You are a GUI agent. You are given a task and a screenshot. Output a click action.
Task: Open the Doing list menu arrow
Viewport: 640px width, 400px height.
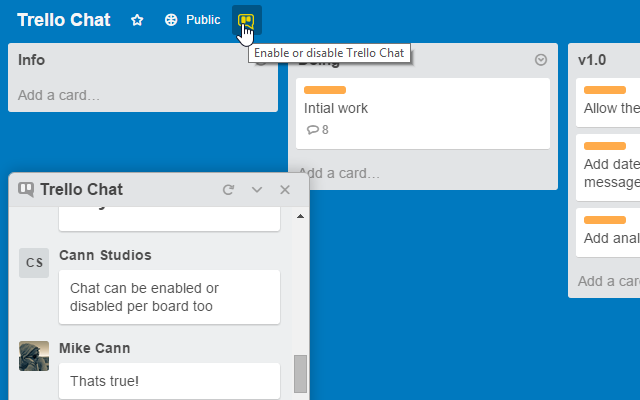(541, 60)
